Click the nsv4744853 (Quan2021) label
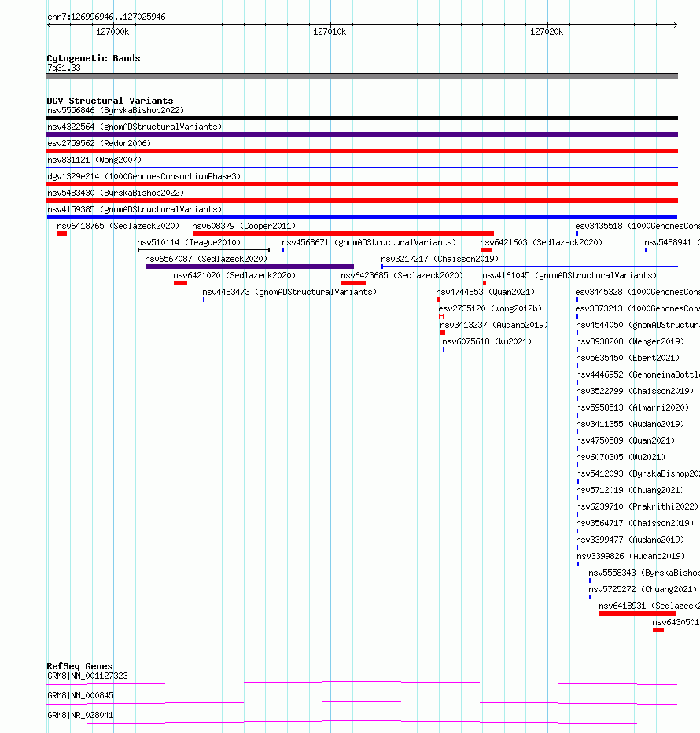700x733 pixels. click(x=485, y=292)
